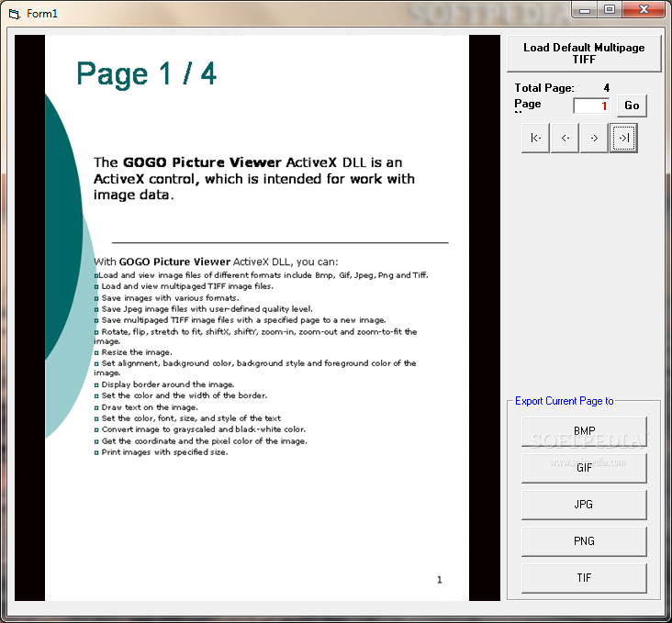Maximize the Form1 window
672x623 pixels.
(609, 10)
